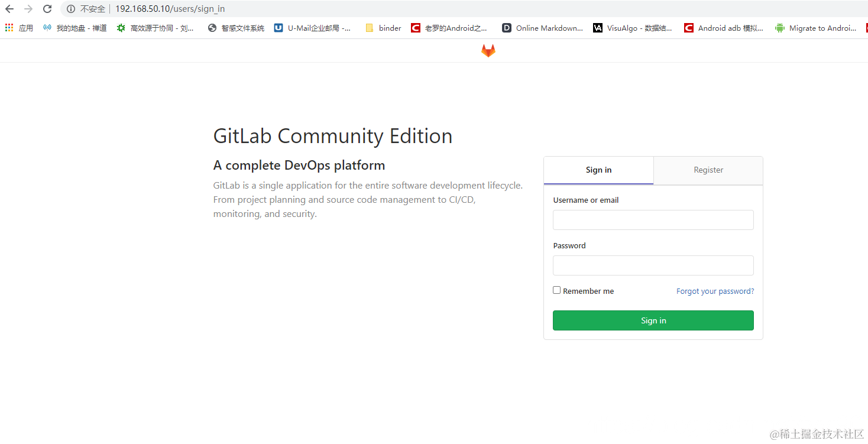868x444 pixels.
Task: Click the Username or email label
Action: (x=586, y=200)
